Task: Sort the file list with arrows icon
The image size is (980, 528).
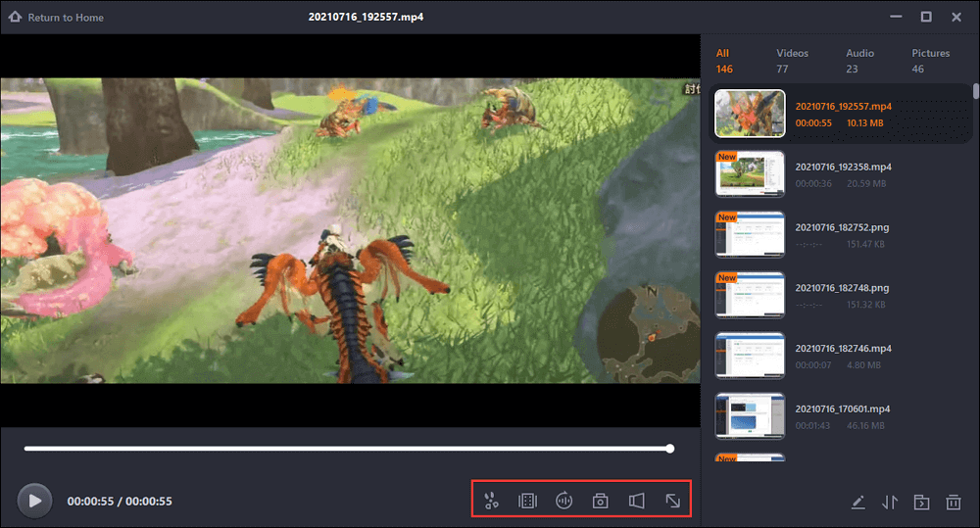Action: (890, 503)
